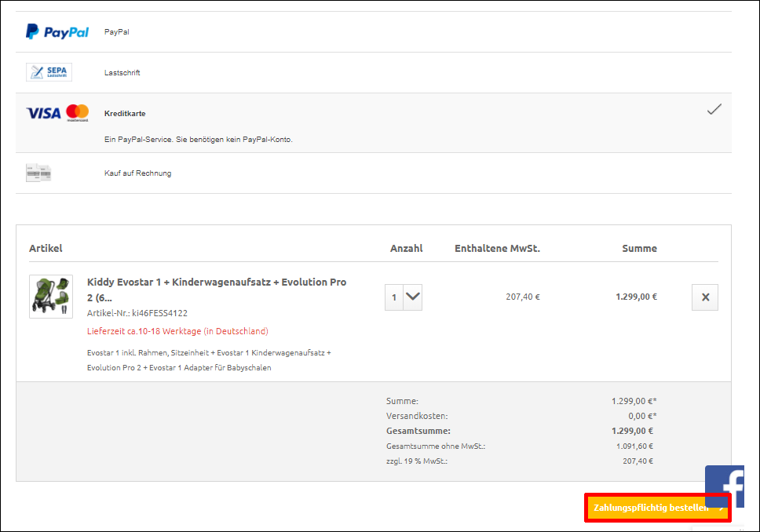
Task: Click the 207,40 € value beside zzgl. 19 % MwSt.
Action: pyautogui.click(x=638, y=461)
